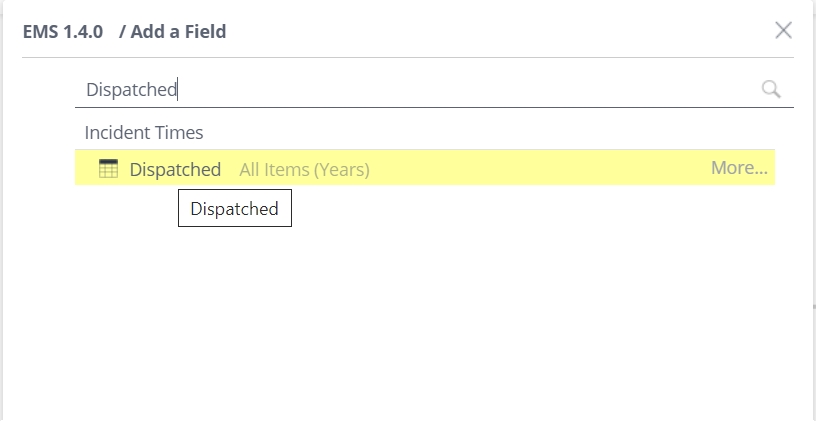Screen dimensions: 816x421
Task: Click the All Items (Years) label
Action: pyautogui.click(x=304, y=170)
